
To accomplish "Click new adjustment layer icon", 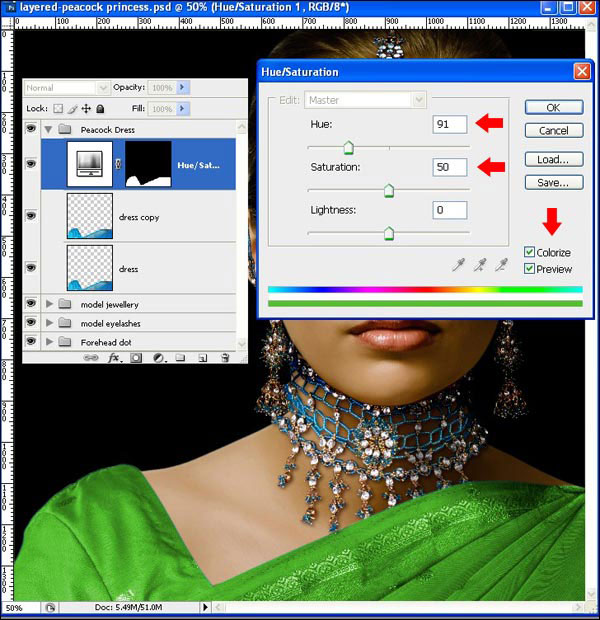I will pyautogui.click(x=158, y=357).
